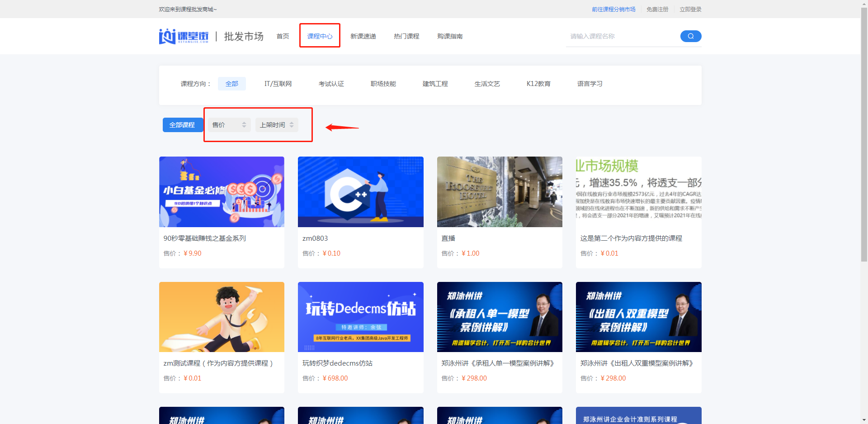Open the zm测试课程 paper plane thumbnail
Image resolution: width=868 pixels, height=424 pixels.
[x=222, y=317]
